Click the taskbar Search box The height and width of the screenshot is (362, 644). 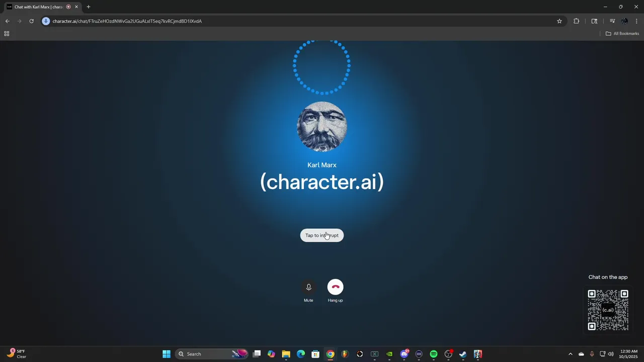tap(212, 354)
